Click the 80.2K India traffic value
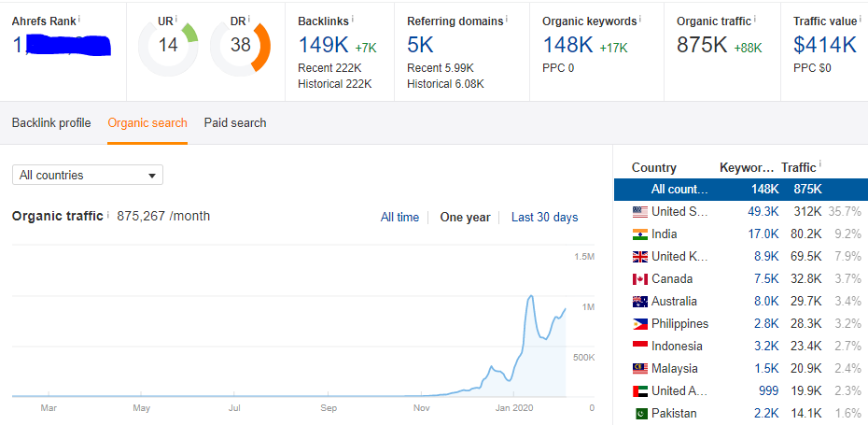This screenshot has width=868, height=425. click(806, 234)
